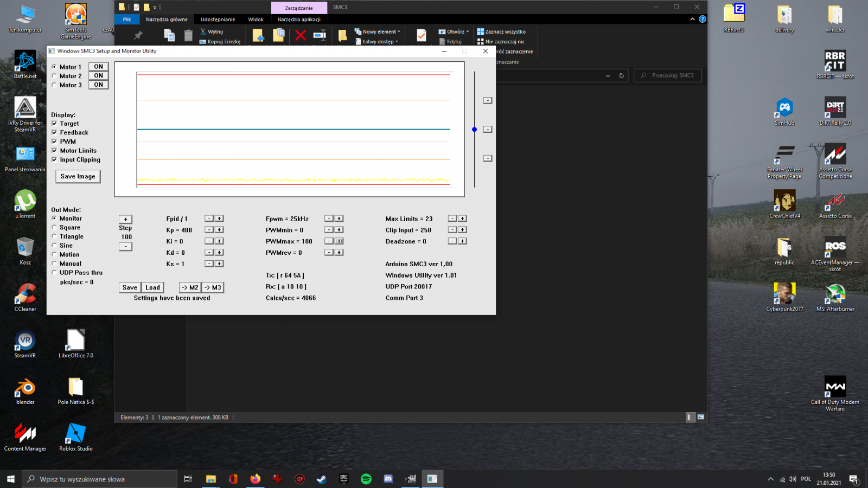868x488 pixels.
Task: Disable the Input Clipping display option
Action: pos(54,159)
